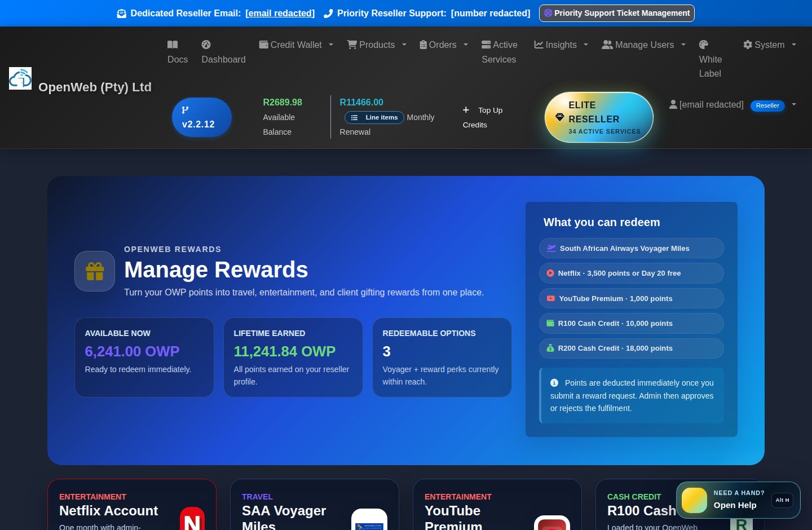Open the user account dropdown arrow

pyautogui.click(x=794, y=104)
